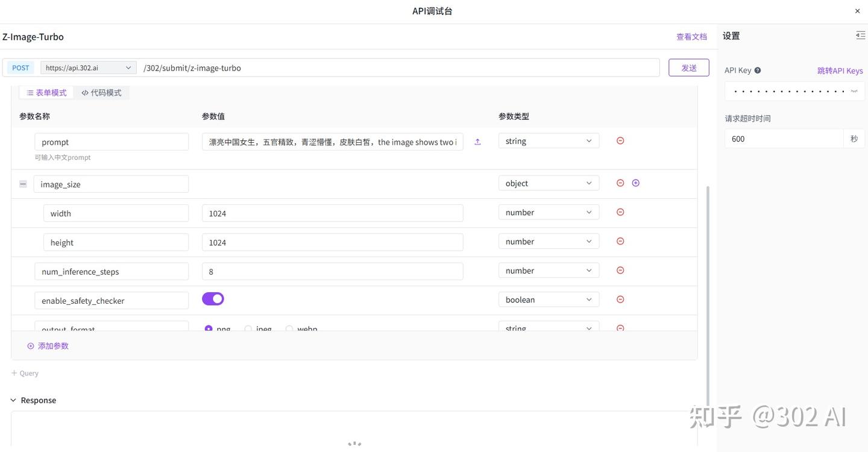Click the height value field 1024

coord(333,242)
